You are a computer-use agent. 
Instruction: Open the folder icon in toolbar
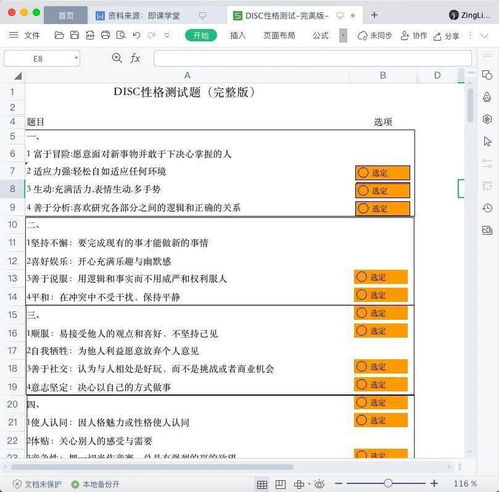tap(59, 35)
